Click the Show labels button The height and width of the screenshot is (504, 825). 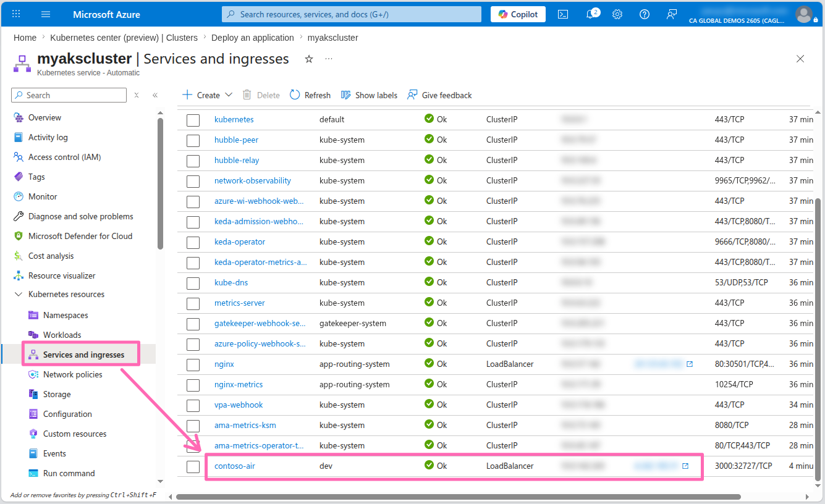[x=370, y=95]
